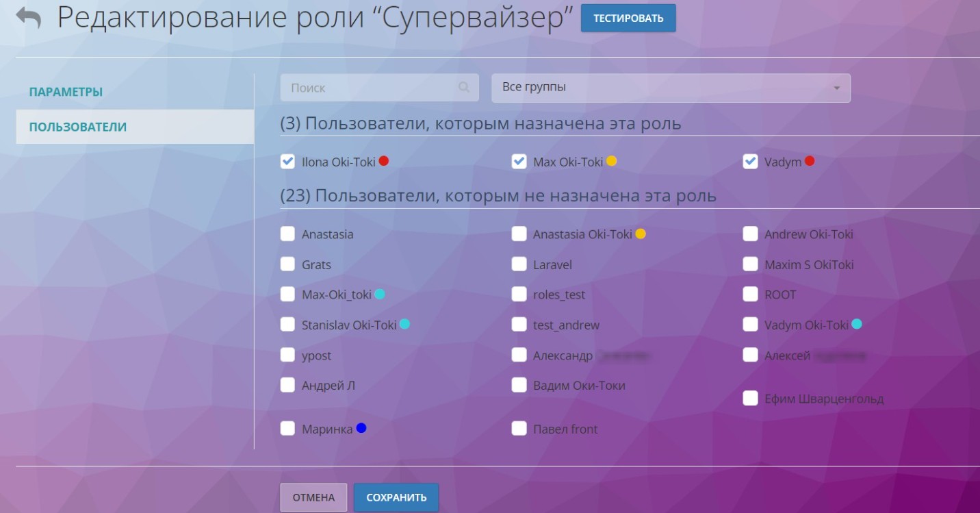Image resolution: width=980 pixels, height=513 pixels.
Task: Click the cyan dot next to Max-Oki_toki
Action: [381, 294]
